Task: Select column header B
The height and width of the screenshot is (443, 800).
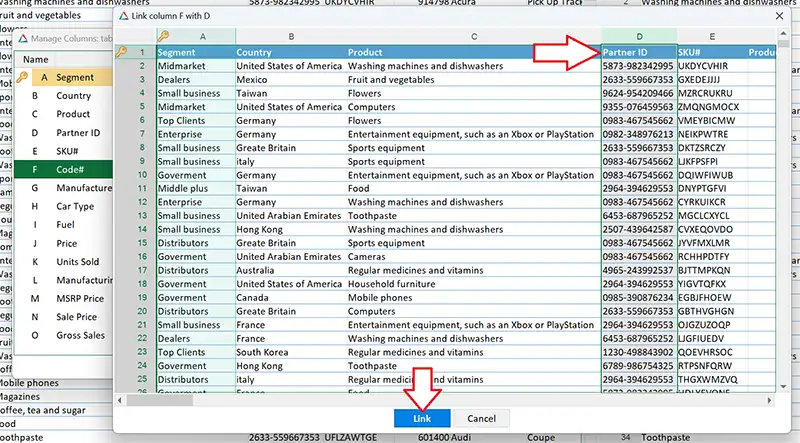Action: pos(291,36)
